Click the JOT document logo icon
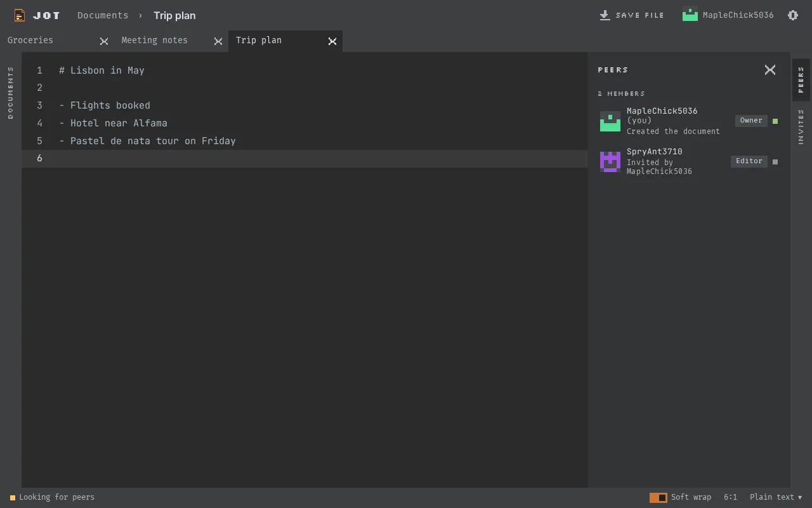 (20, 15)
